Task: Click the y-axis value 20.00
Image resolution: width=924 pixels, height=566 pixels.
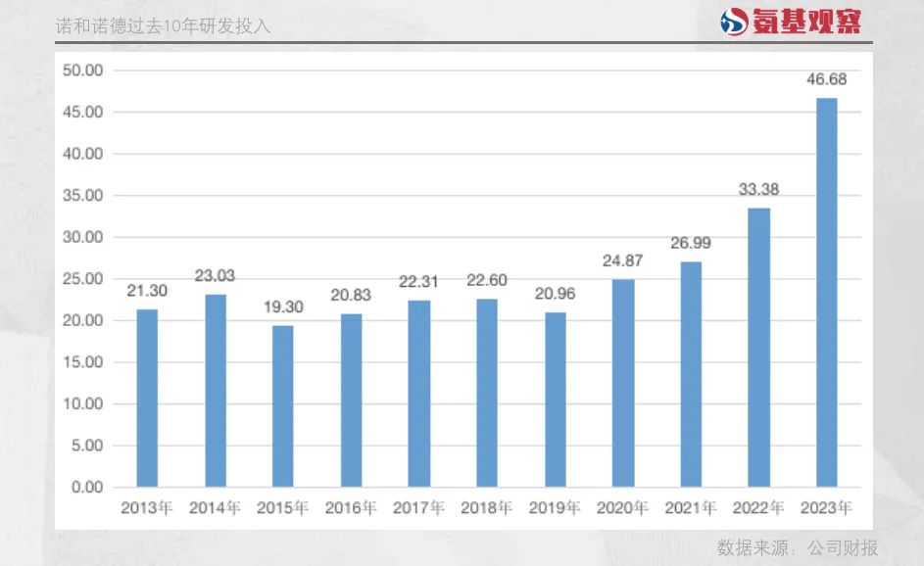Action: (x=83, y=320)
